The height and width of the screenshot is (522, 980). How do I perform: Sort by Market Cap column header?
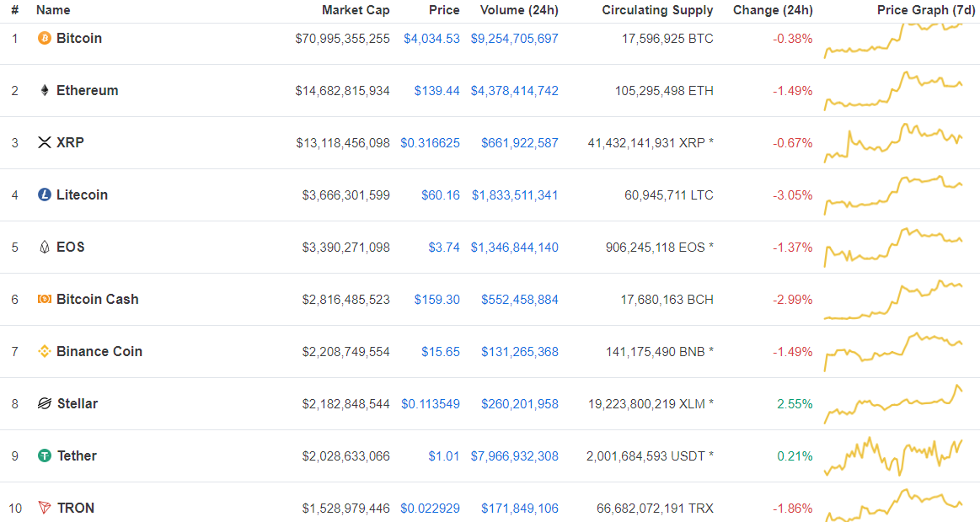(356, 10)
